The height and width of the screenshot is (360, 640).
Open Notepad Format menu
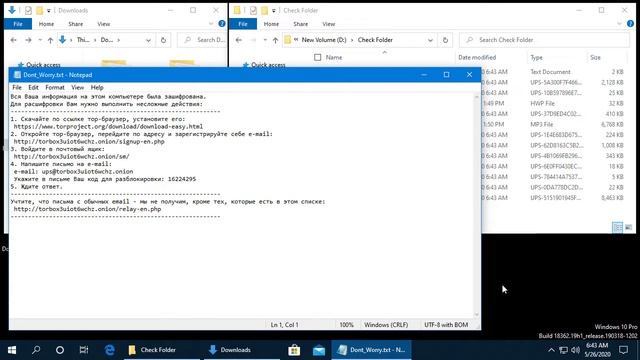pos(55,87)
